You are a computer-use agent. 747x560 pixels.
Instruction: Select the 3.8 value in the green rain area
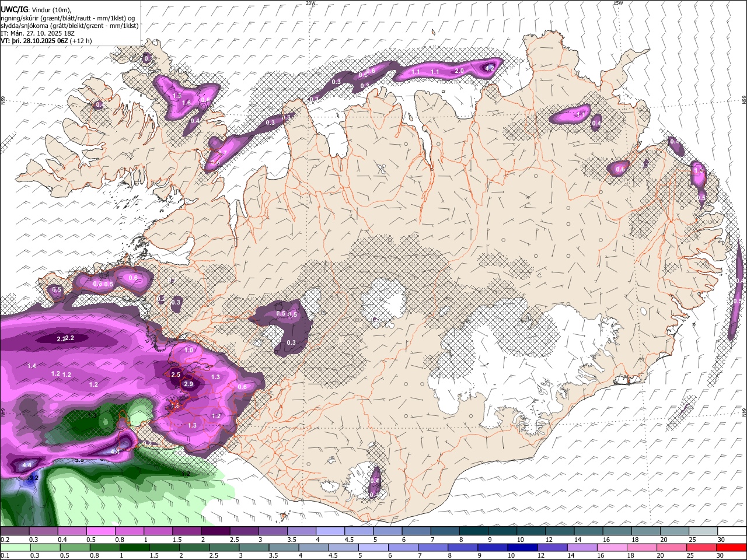click(80, 460)
